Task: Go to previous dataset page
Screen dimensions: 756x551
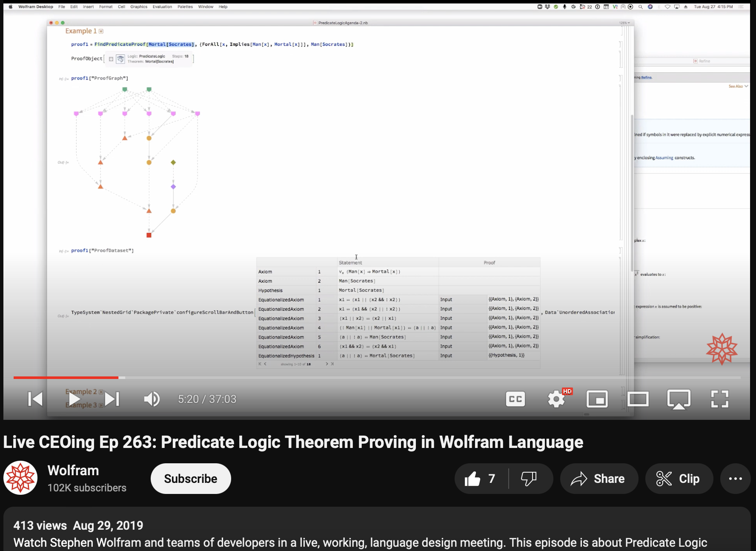Action: [x=265, y=364]
